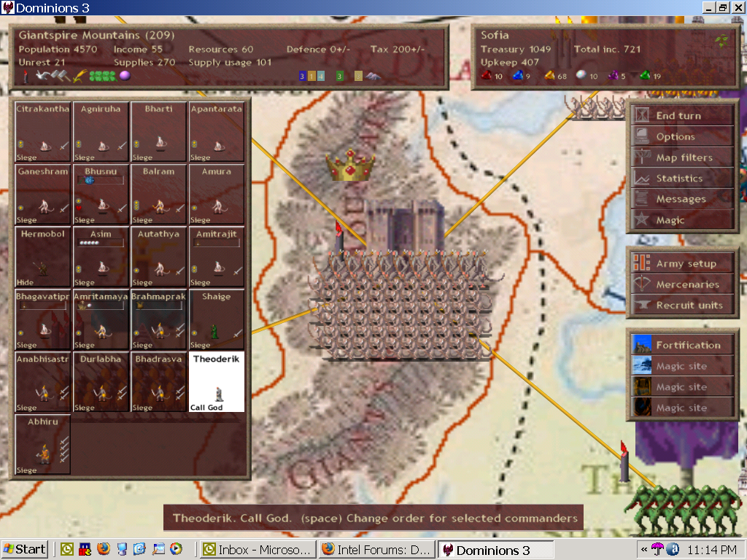Select commander Abhiru
The width and height of the screenshot is (747, 560).
tap(43, 445)
